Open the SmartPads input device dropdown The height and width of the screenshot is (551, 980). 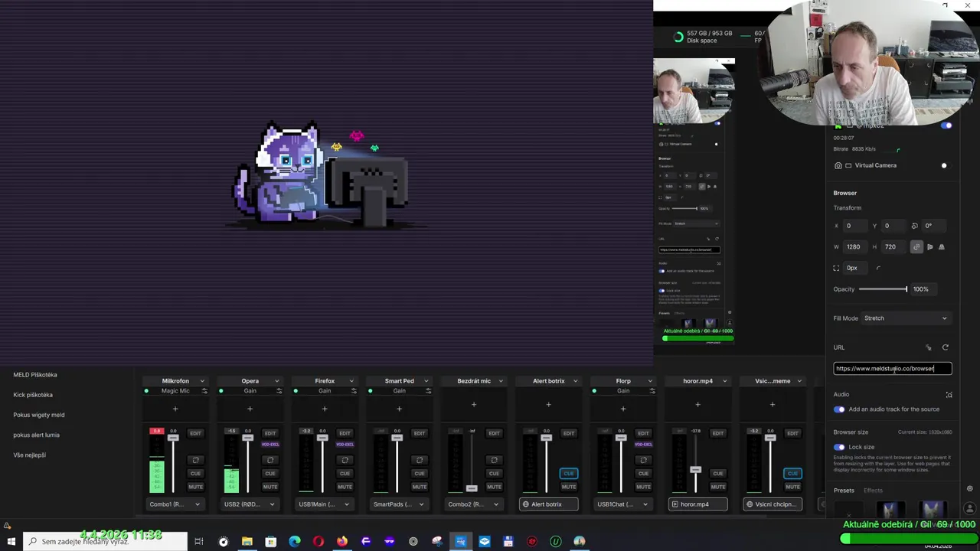click(399, 504)
